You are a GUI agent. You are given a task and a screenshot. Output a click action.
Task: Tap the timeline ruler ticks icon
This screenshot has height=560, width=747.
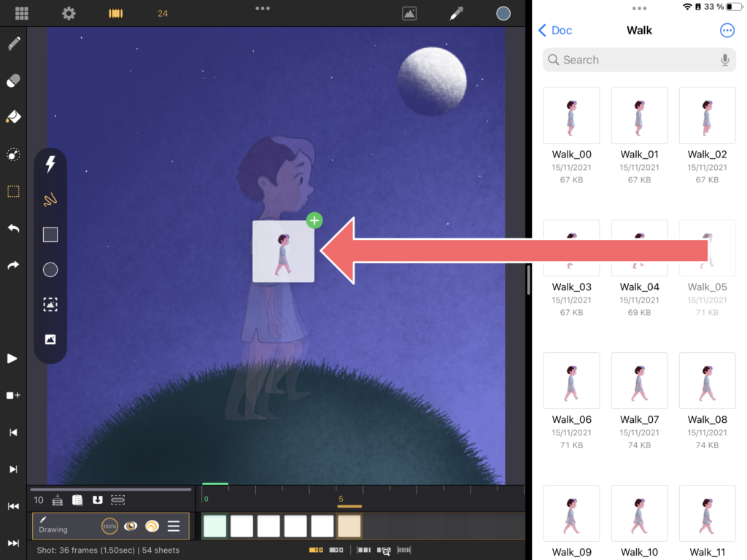[x=404, y=550]
